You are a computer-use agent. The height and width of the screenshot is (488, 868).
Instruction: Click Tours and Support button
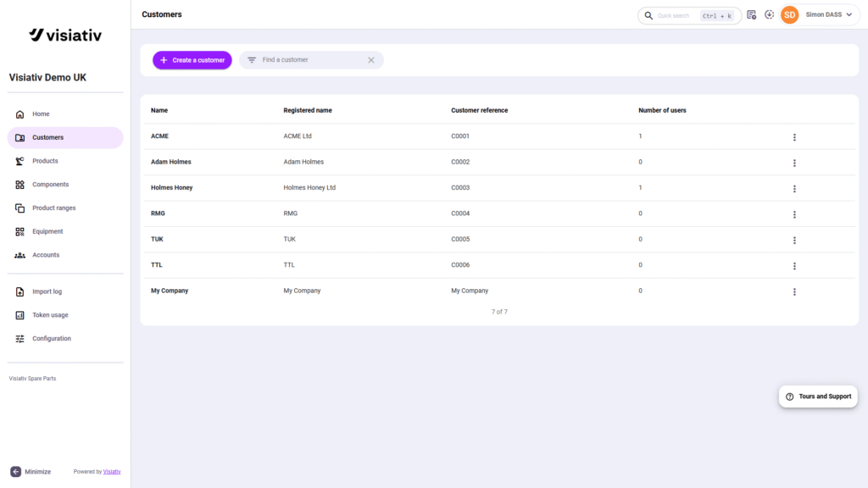pyautogui.click(x=818, y=396)
